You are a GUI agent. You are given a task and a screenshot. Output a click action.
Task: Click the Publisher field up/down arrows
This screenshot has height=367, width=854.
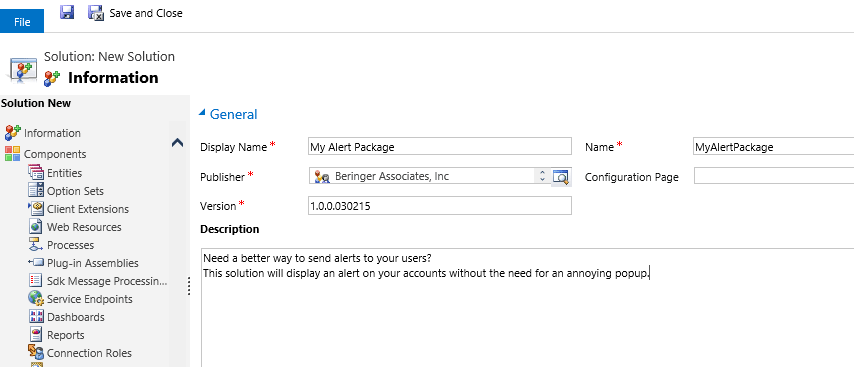tap(542, 176)
